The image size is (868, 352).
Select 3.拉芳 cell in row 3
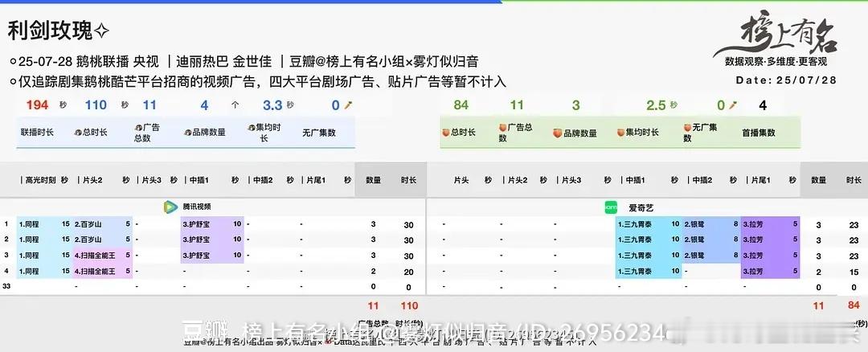(x=771, y=256)
